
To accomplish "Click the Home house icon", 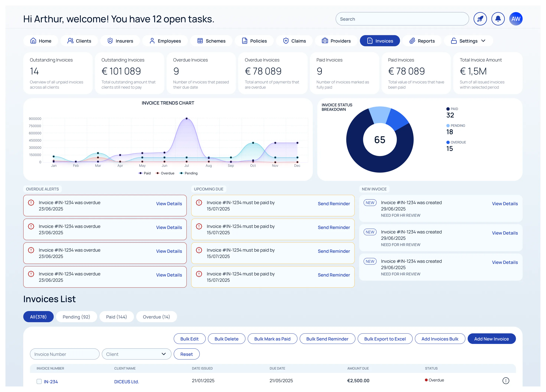I will tap(33, 41).
